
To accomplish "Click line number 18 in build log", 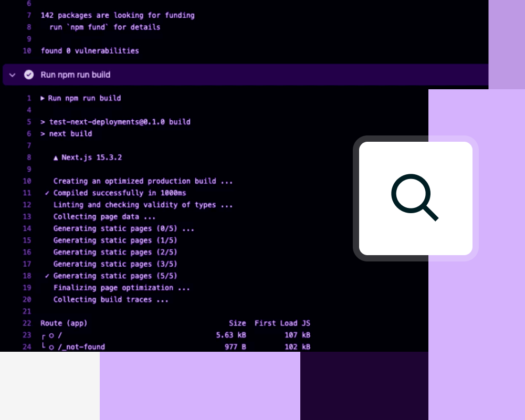I will pos(27,276).
